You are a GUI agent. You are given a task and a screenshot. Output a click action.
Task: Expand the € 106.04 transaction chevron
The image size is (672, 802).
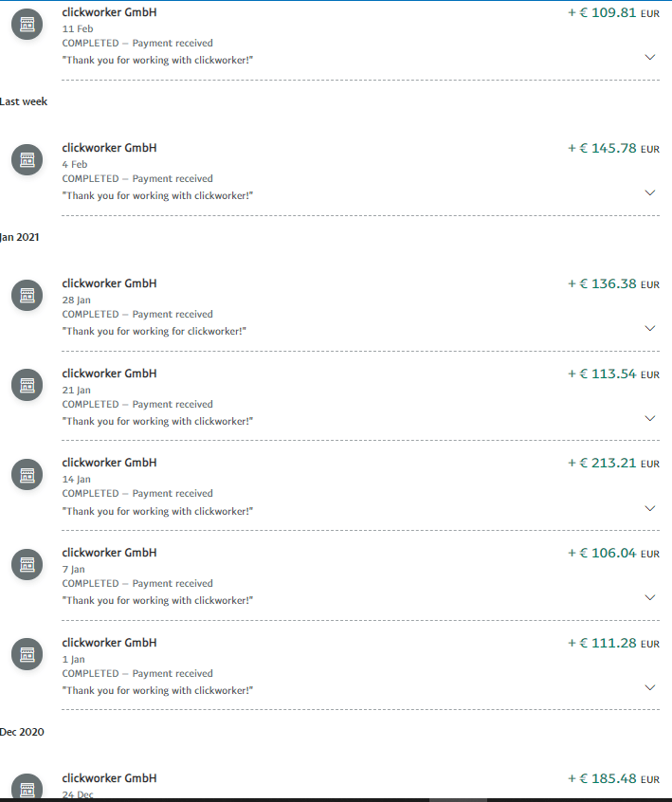click(x=650, y=598)
